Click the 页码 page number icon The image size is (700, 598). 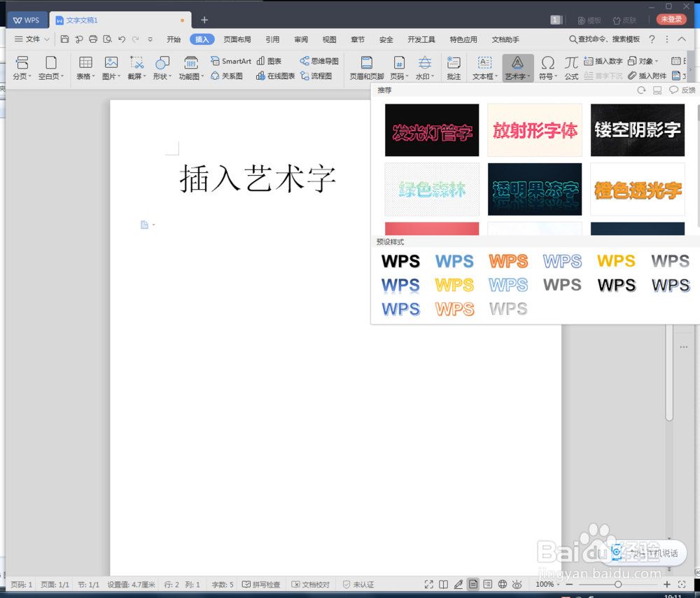(399, 68)
